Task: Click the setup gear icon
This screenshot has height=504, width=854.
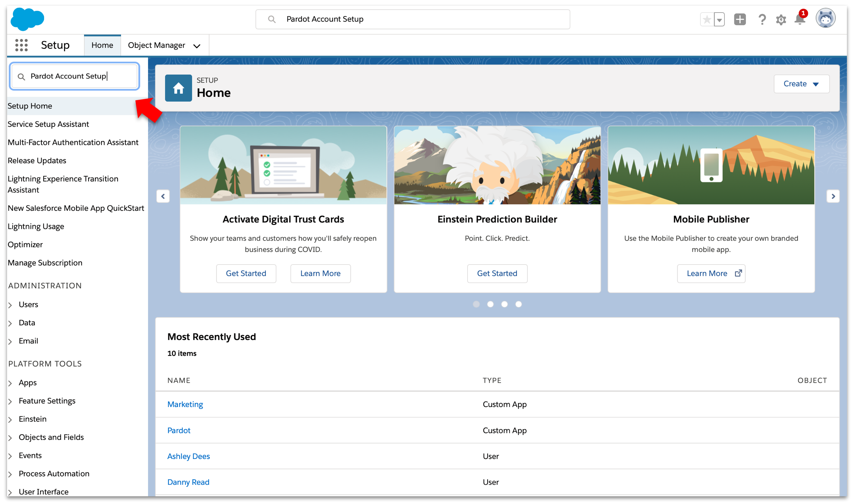Action: tap(781, 19)
